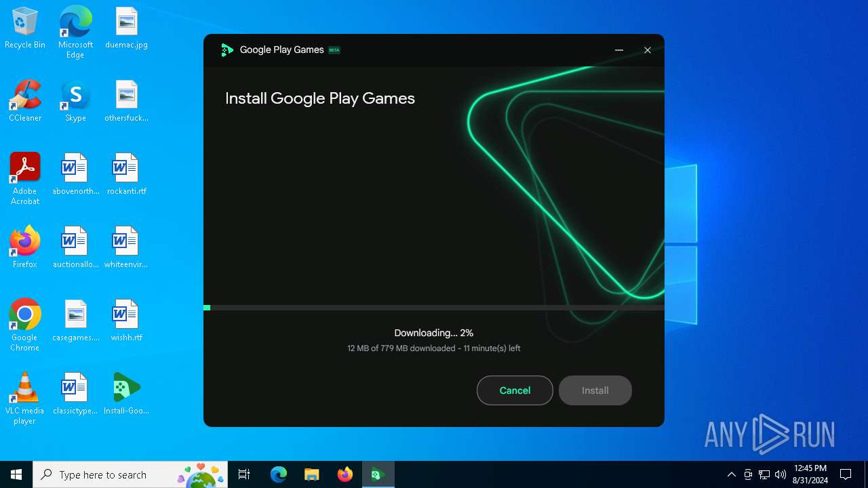Select the Google Chrome desktop shortcut
The image size is (868, 488).
coord(25,325)
